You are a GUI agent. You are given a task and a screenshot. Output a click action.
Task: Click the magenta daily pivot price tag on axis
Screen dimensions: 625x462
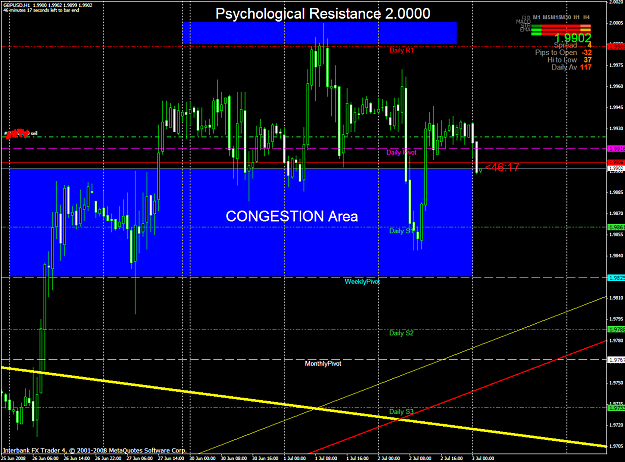click(x=616, y=149)
